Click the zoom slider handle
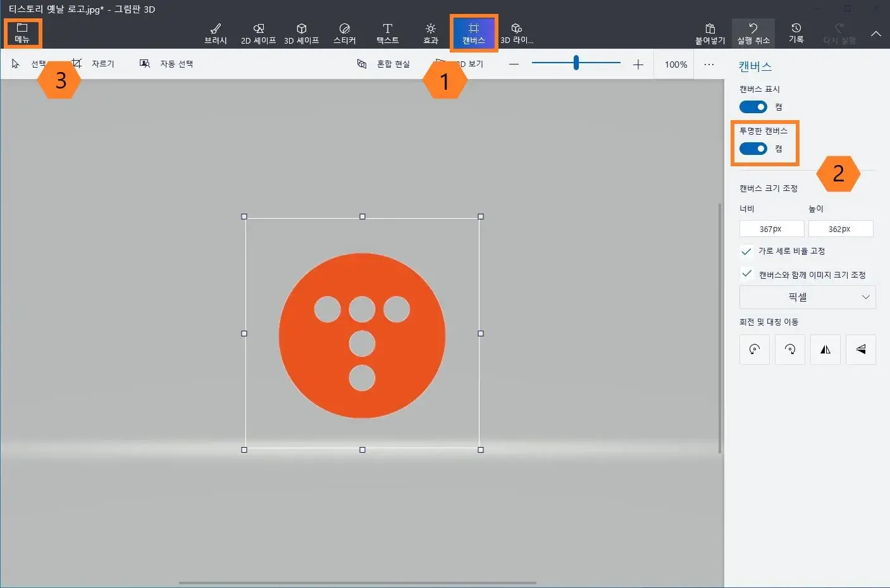This screenshot has height=588, width=890. (x=576, y=63)
